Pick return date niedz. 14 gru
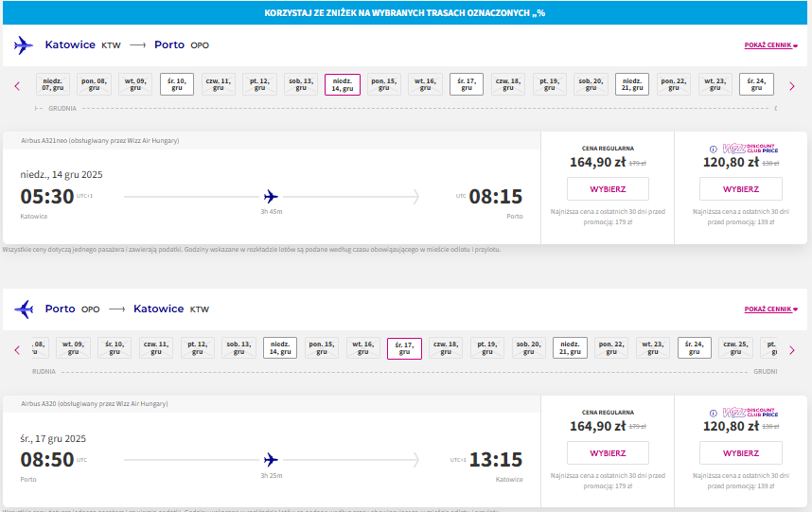Screen dimensions: 812x512 (279, 348)
